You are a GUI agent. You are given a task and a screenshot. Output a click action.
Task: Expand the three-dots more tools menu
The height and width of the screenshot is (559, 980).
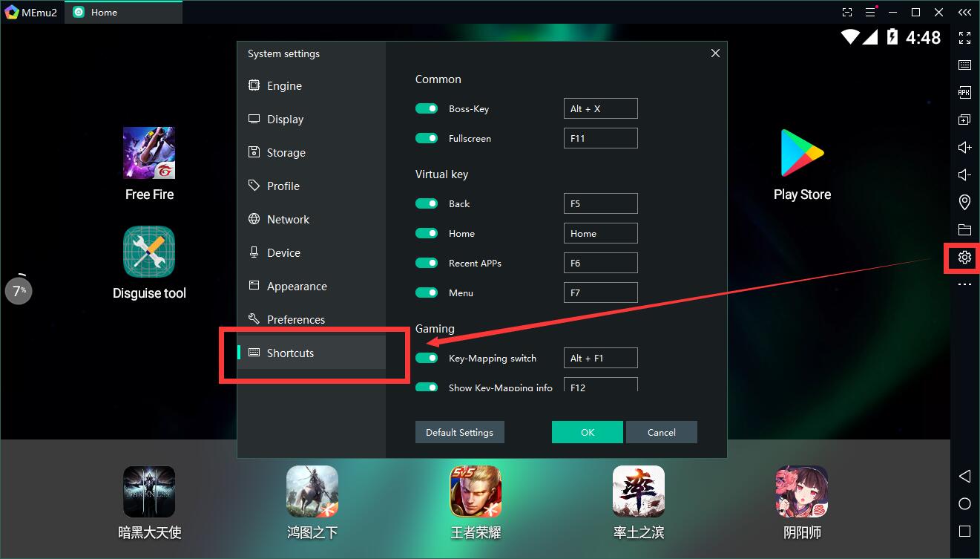tap(964, 284)
